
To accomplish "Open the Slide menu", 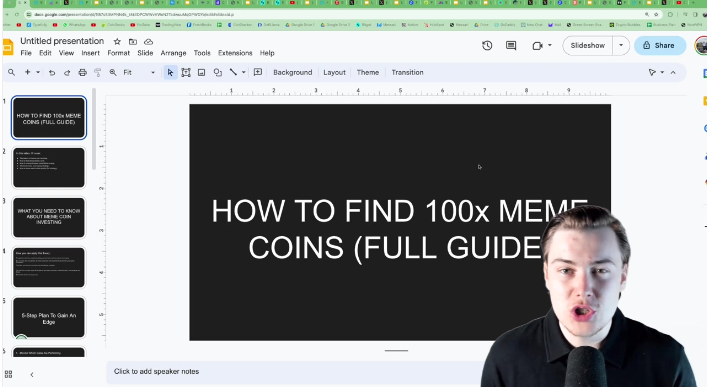I will pyautogui.click(x=145, y=53).
